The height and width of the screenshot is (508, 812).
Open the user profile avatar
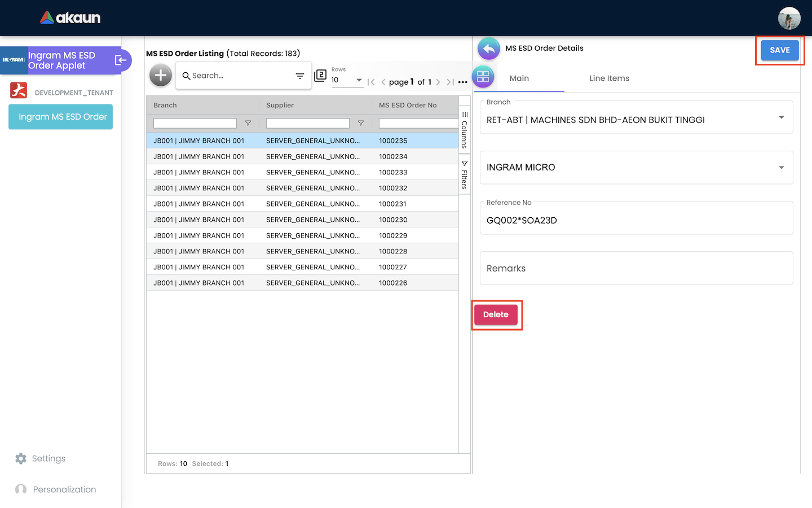click(789, 19)
